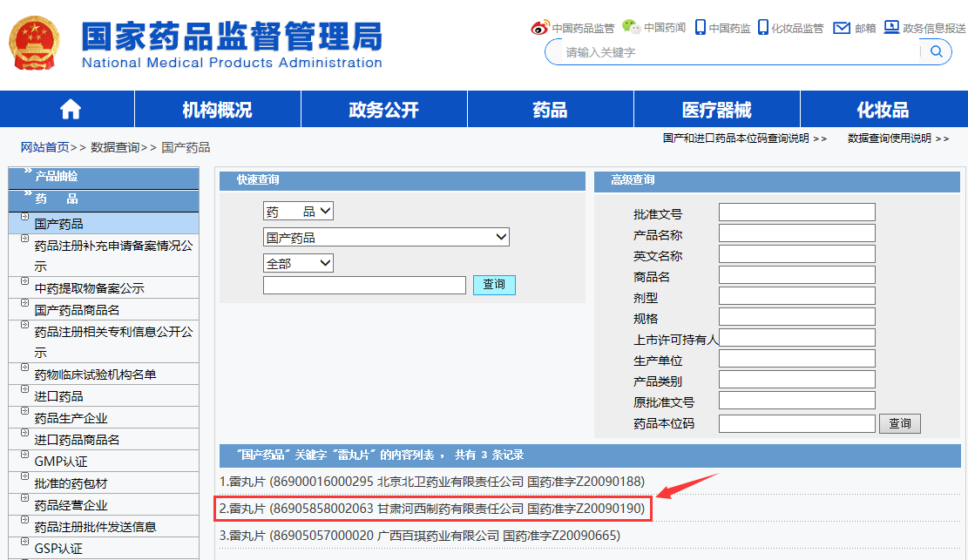Click the 化妆品监管 phone icon
Screen dimensions: 968x560
pos(762,28)
